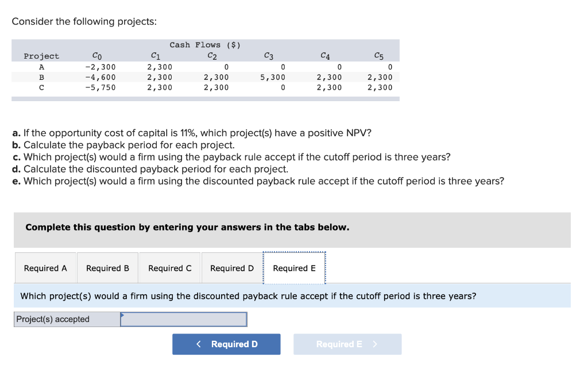
Task: Click the blue arrow marker beside the answer field
Action: tap(122, 316)
